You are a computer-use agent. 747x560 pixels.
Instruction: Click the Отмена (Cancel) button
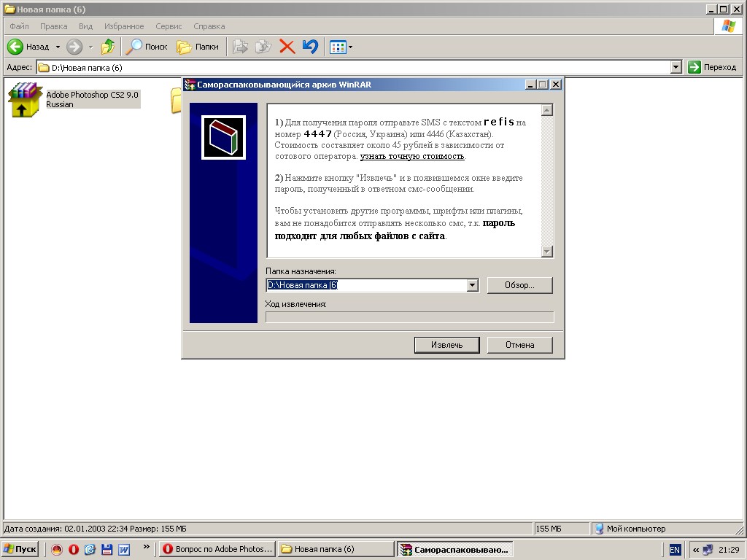click(x=519, y=345)
